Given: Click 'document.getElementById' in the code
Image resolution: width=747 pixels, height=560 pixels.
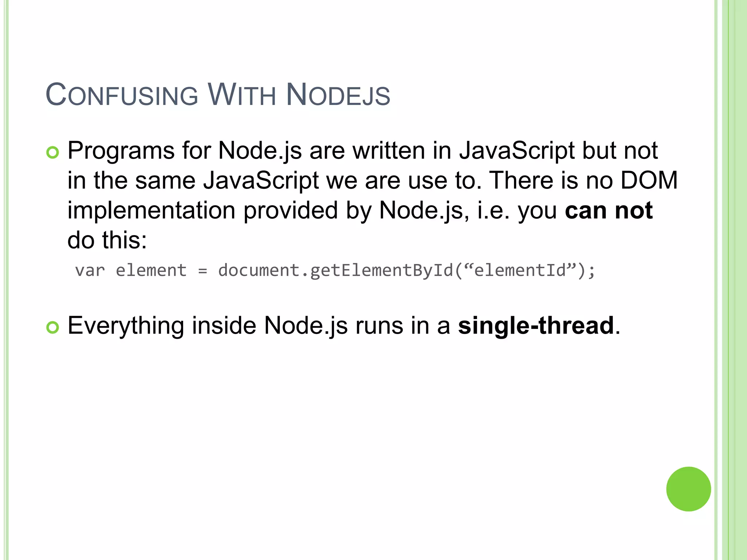Looking at the screenshot, I should pyautogui.click(x=336, y=271).
